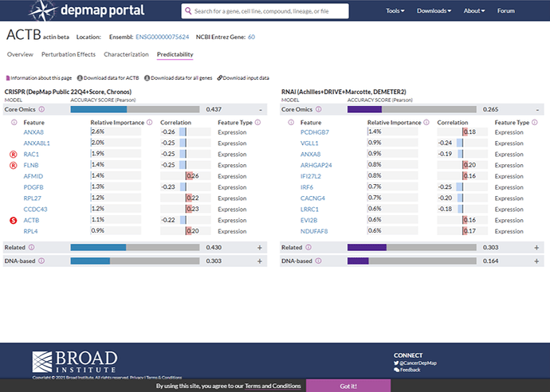Click the red S badge beside ACTB
Viewport: 550px width, 392px height.
tap(14, 220)
